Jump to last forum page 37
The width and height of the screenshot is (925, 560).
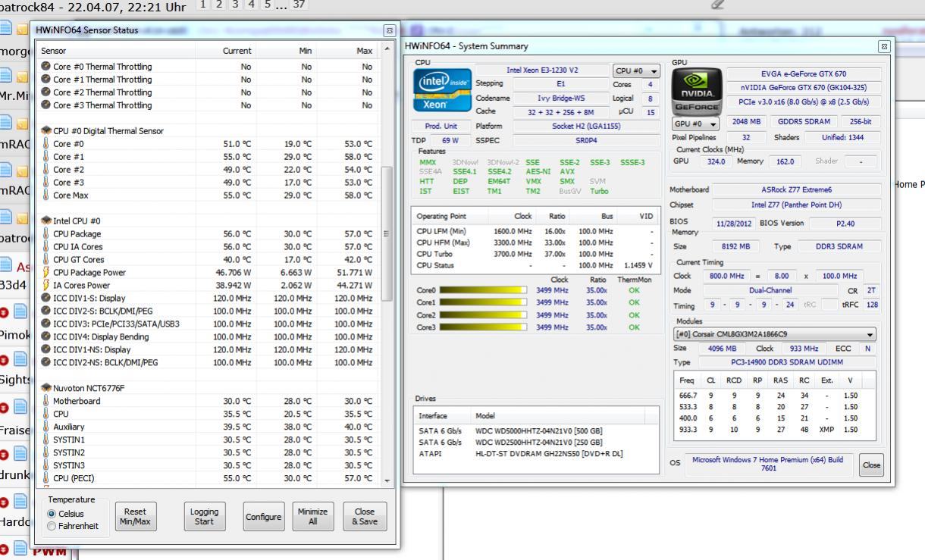299,5
